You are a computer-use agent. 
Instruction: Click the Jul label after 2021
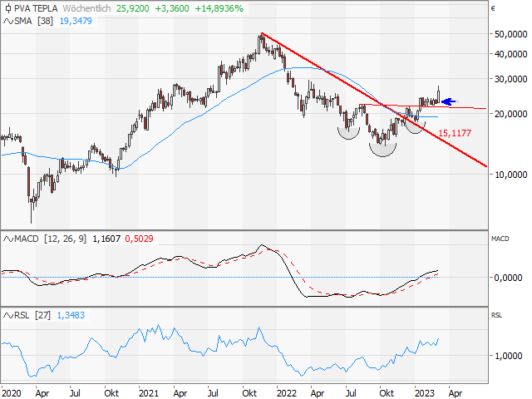(213, 393)
